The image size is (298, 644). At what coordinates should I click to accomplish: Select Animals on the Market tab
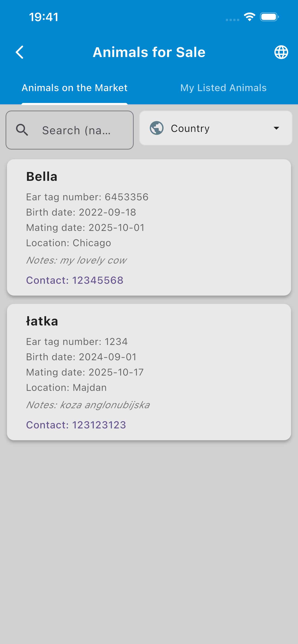point(74,88)
